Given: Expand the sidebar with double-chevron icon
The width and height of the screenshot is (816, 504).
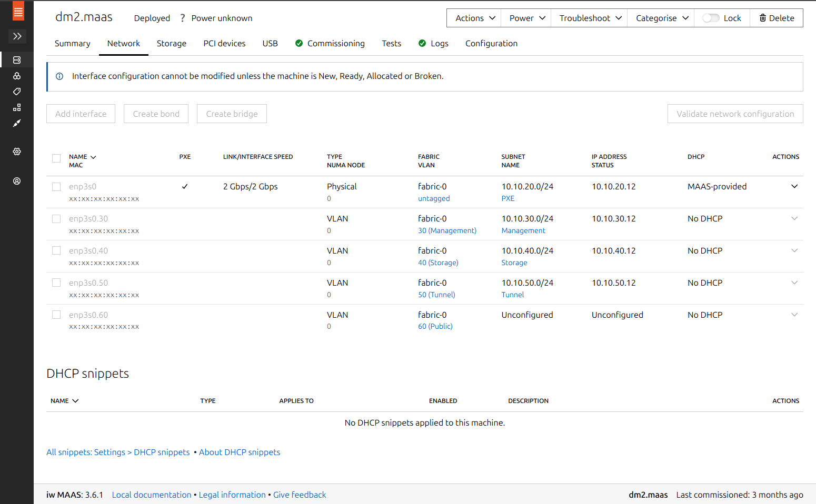Looking at the screenshot, I should [x=17, y=36].
